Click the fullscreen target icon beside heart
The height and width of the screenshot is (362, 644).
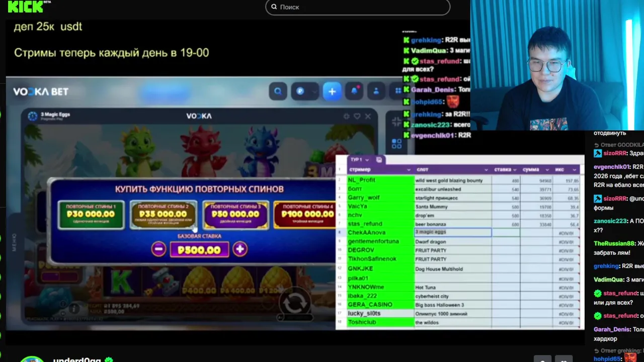click(x=346, y=116)
